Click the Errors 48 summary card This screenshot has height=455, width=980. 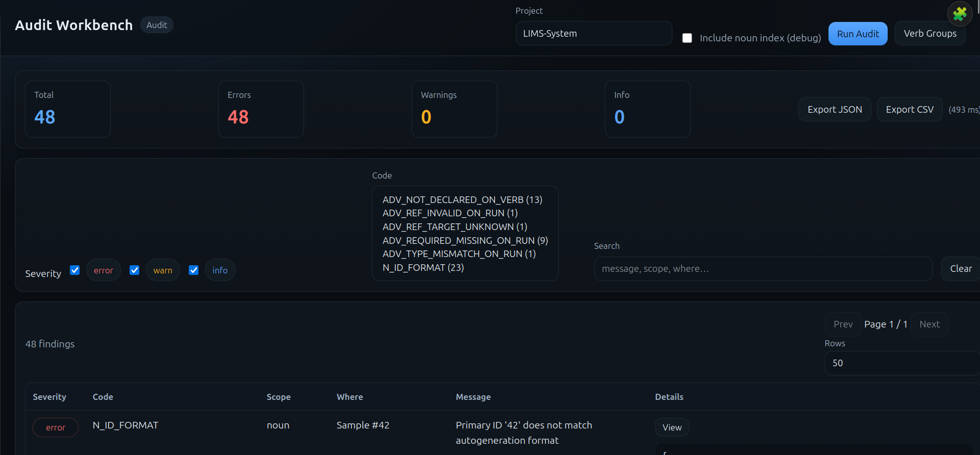[261, 109]
